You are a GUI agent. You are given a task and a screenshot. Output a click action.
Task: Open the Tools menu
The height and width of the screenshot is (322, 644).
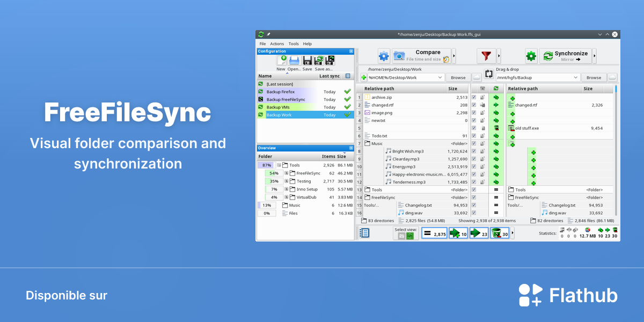pos(294,44)
